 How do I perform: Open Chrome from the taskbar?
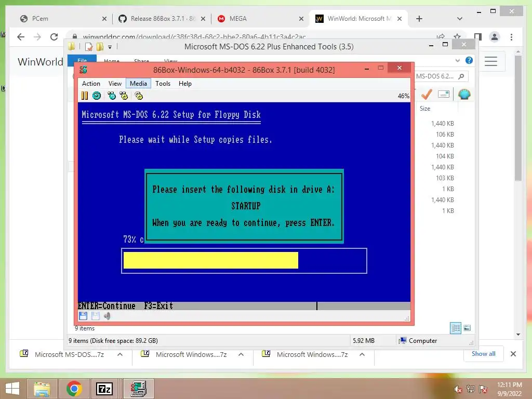coord(74,389)
